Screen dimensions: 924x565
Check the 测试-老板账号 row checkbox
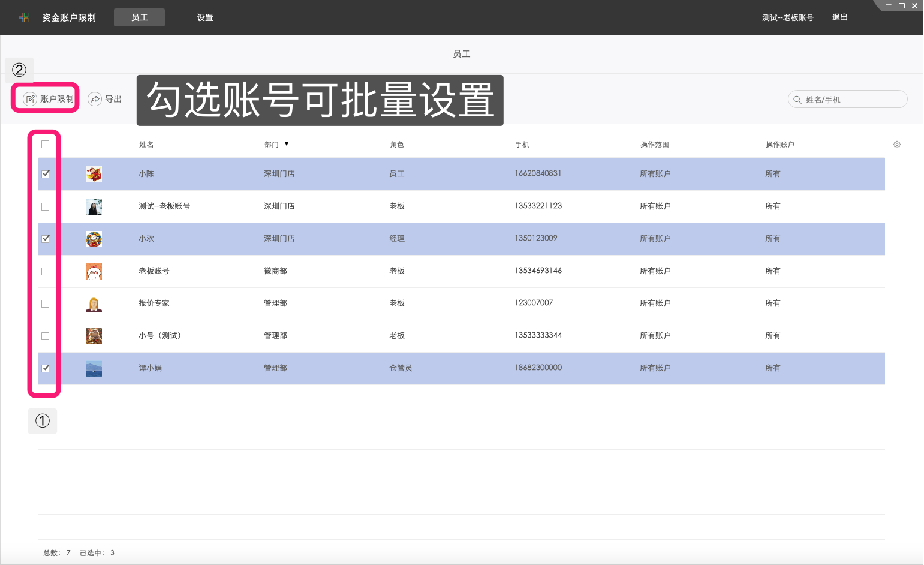pos(45,206)
